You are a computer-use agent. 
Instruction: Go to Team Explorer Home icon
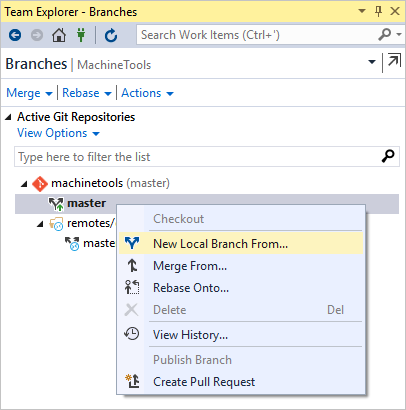point(59,35)
